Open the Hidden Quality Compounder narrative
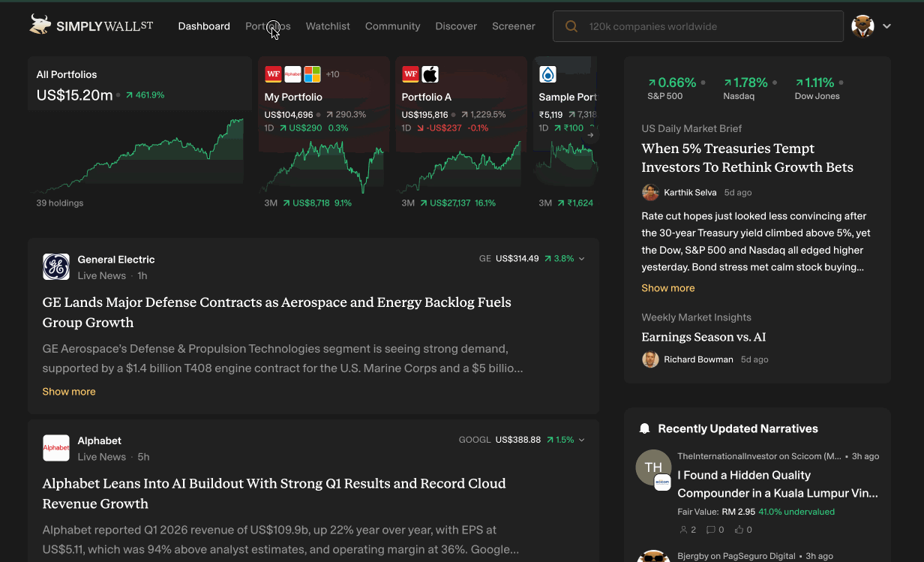This screenshot has height=562, width=924. tap(778, 484)
